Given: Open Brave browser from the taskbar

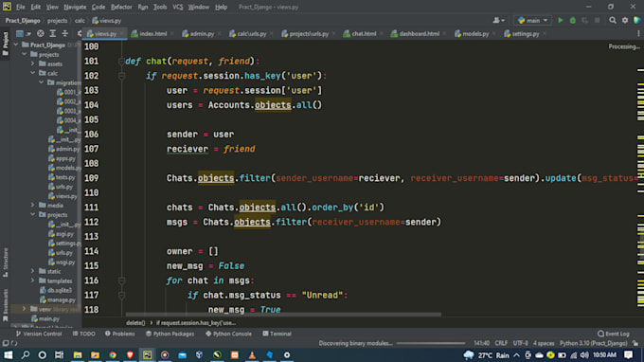Looking at the screenshot, I should coord(130,355).
